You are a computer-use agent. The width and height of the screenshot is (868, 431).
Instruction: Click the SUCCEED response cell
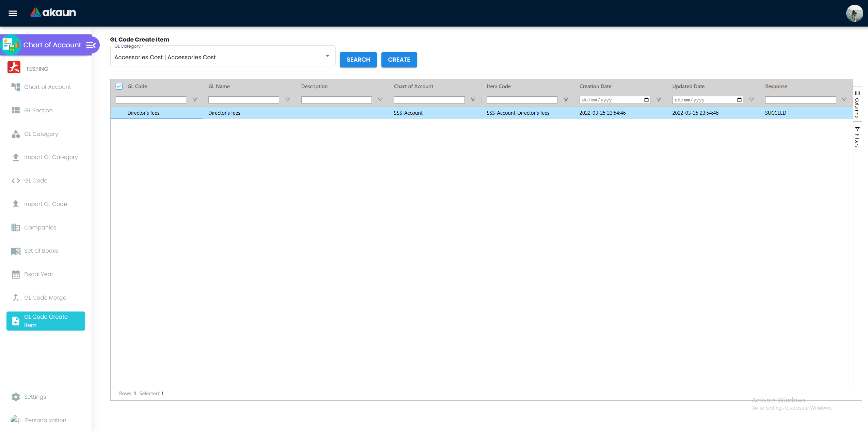(806, 113)
